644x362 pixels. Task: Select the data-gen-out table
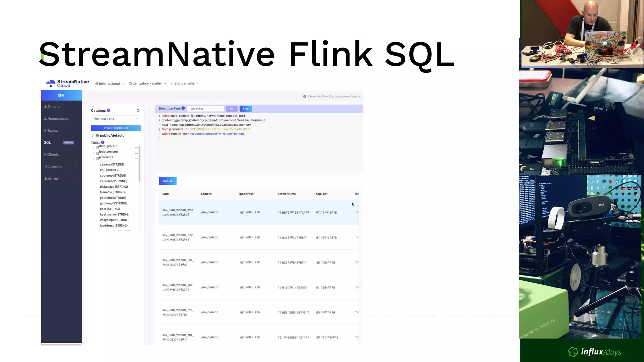tap(108, 146)
